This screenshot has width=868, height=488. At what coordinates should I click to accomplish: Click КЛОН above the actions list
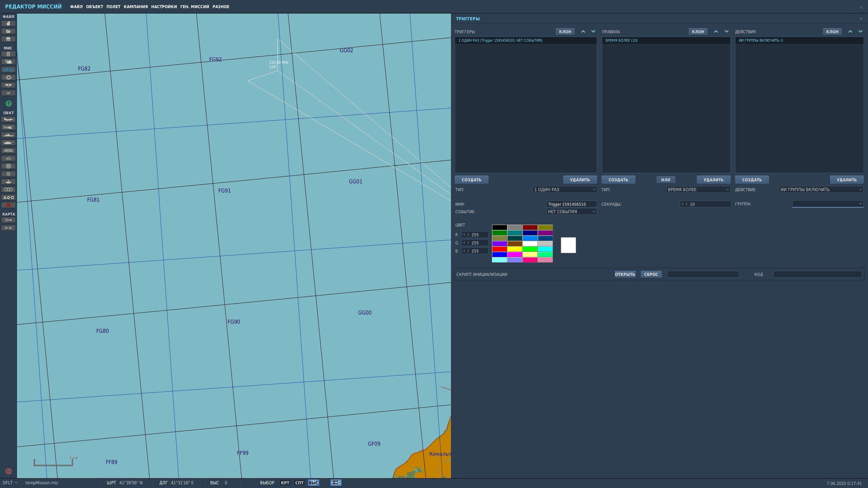tap(832, 32)
